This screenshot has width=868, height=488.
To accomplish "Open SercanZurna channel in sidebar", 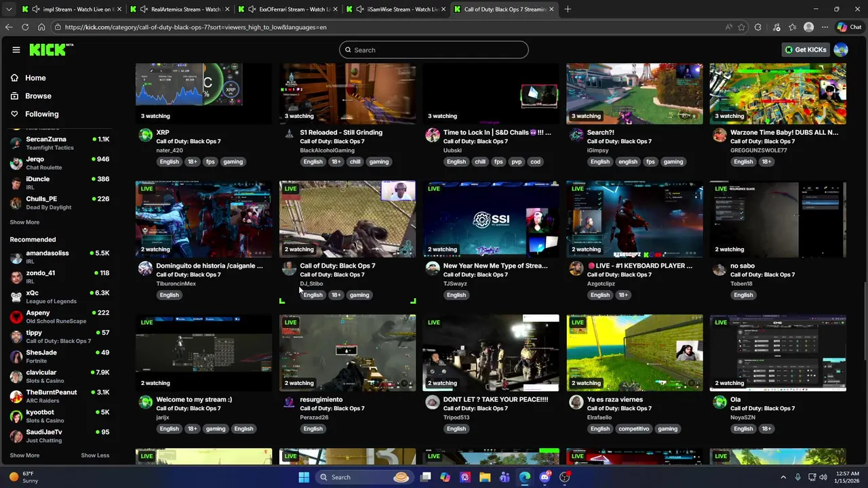I will pos(60,143).
